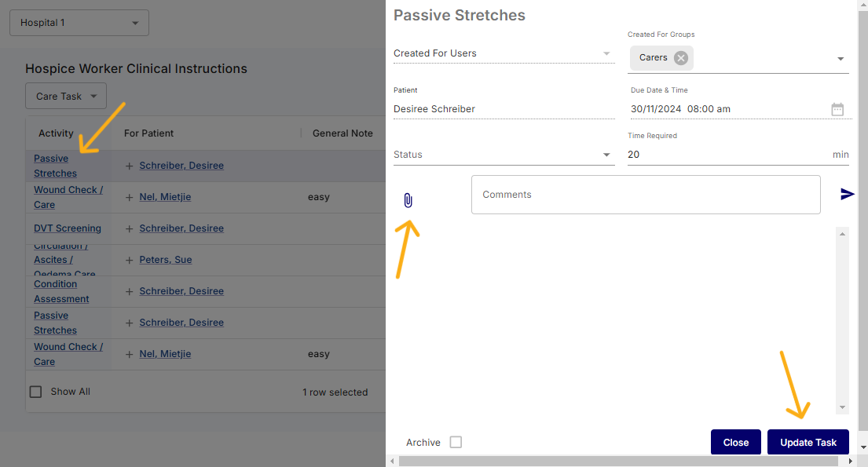Click the Update Task button
868x467 pixels.
point(808,443)
